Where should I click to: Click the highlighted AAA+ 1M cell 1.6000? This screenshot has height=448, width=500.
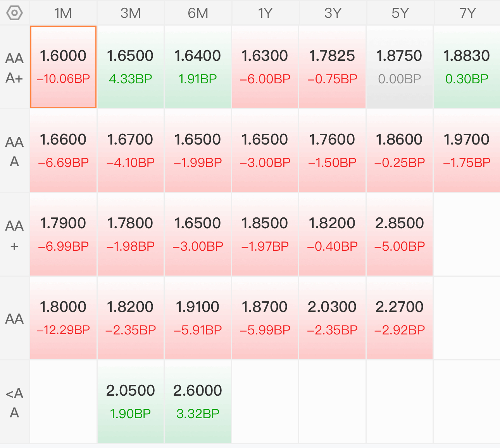pyautogui.click(x=63, y=67)
